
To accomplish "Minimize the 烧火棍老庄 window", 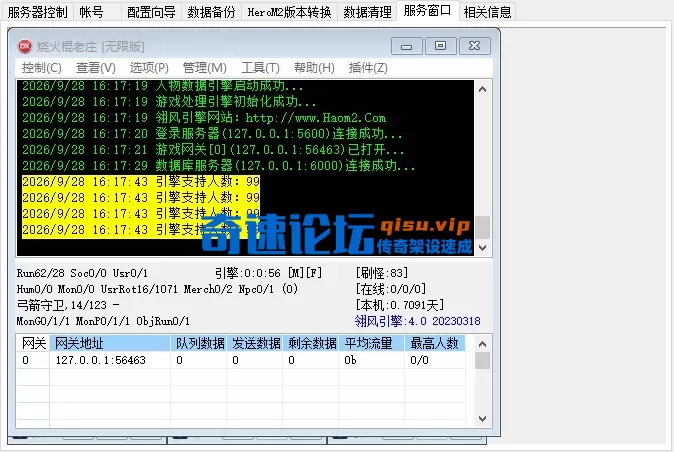I will tap(407, 46).
